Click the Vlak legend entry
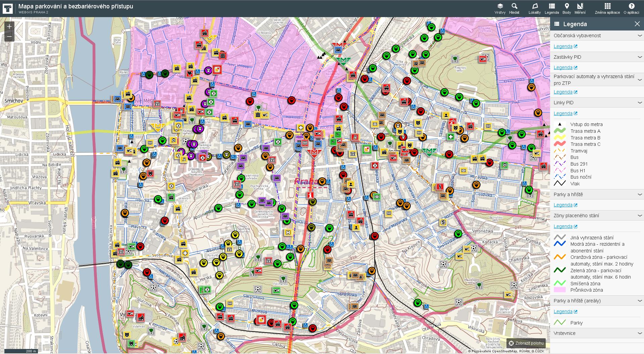Image resolution: width=644 pixels, height=354 pixels. point(575,184)
